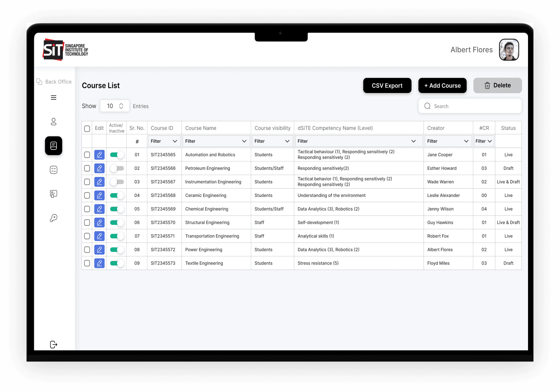560x392 pixels.
Task: Click pencil edit icon for Textile Engineering
Action: tap(99, 263)
